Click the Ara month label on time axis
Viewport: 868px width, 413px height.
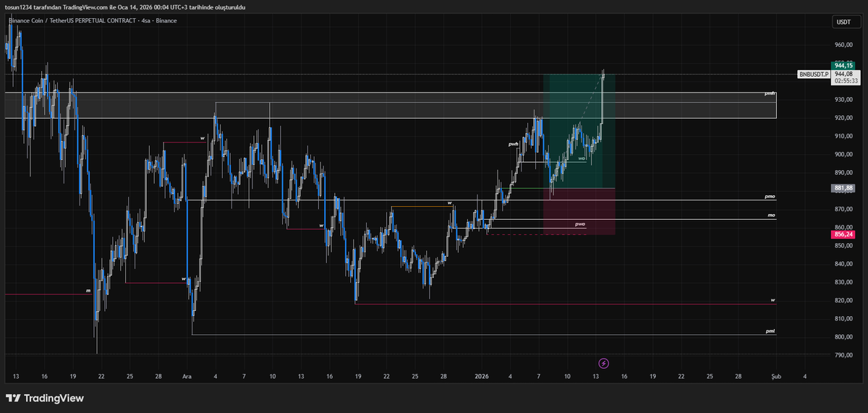(187, 377)
